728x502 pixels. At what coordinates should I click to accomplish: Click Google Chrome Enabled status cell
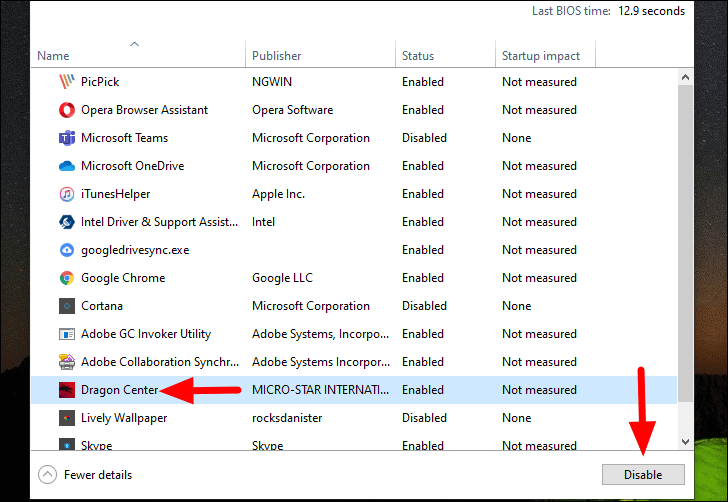click(x=423, y=278)
